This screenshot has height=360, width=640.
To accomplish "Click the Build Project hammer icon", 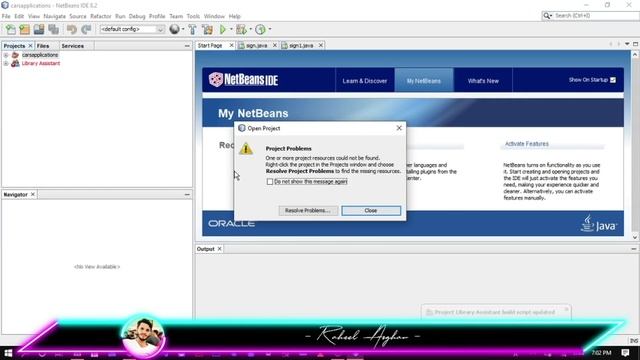I will click(x=192, y=29).
